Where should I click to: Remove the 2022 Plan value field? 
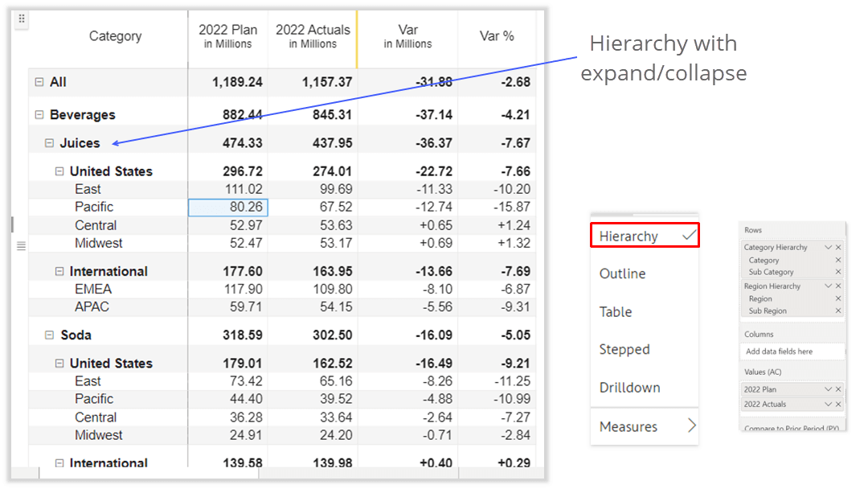838,389
